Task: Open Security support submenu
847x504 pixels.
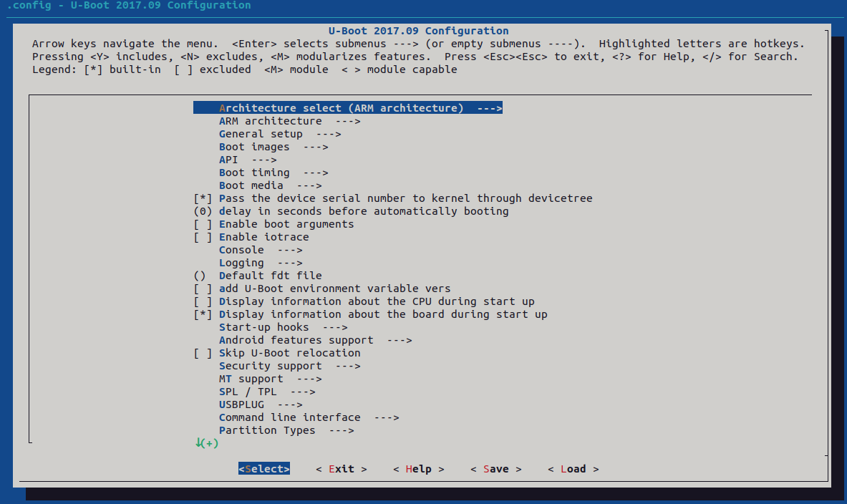Action: click(x=289, y=367)
